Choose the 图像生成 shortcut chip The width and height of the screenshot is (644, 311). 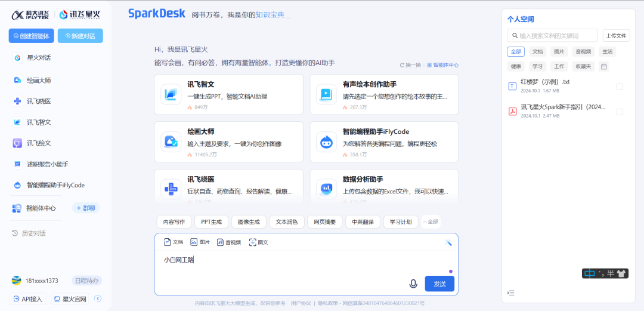(x=249, y=221)
